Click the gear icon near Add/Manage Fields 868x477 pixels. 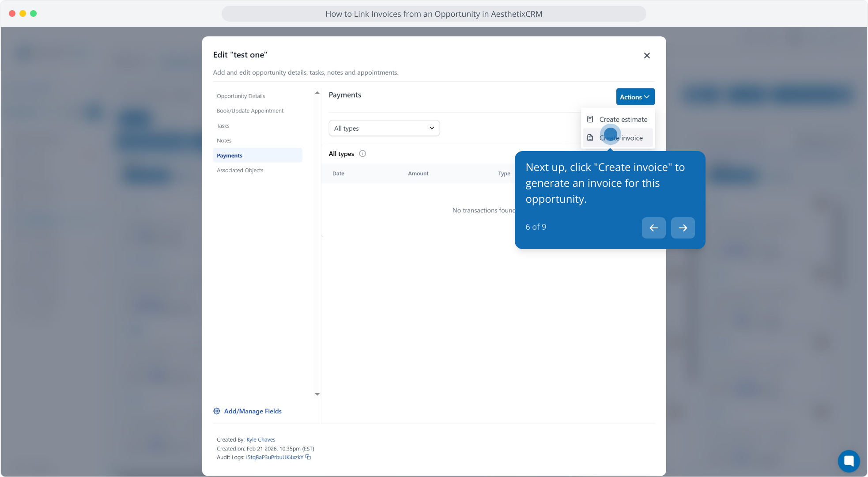tap(217, 411)
